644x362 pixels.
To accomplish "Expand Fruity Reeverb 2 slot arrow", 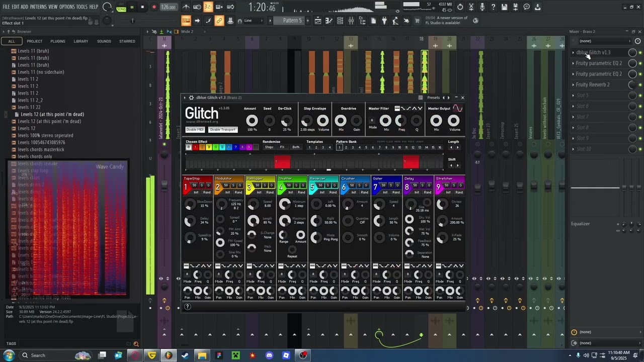I will pos(573,84).
